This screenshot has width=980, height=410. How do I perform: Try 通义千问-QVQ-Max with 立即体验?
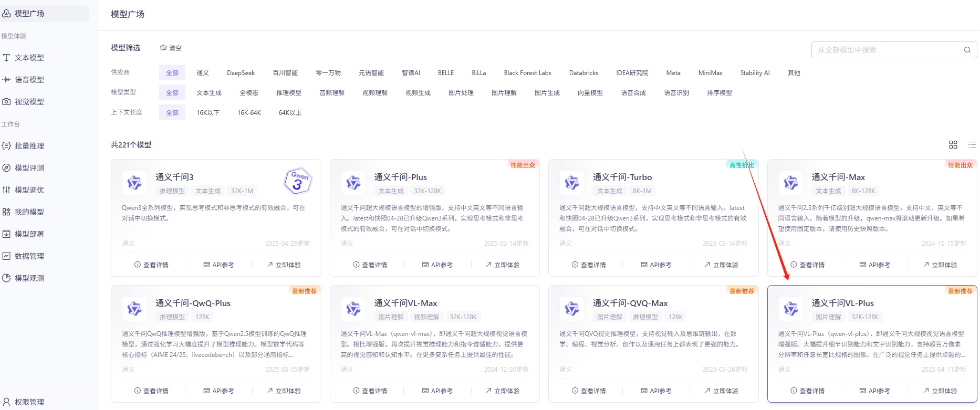(722, 391)
